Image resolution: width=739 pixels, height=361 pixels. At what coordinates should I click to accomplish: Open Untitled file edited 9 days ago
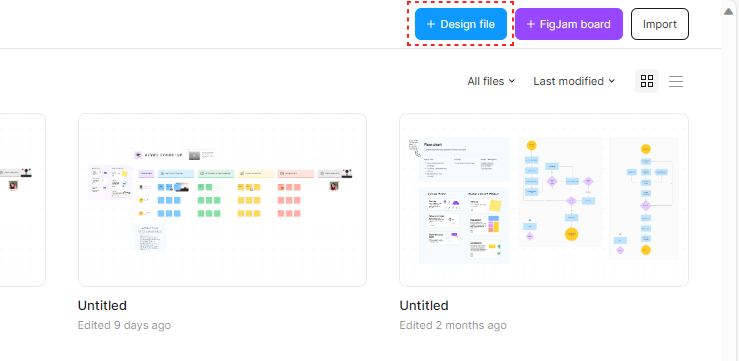222,200
